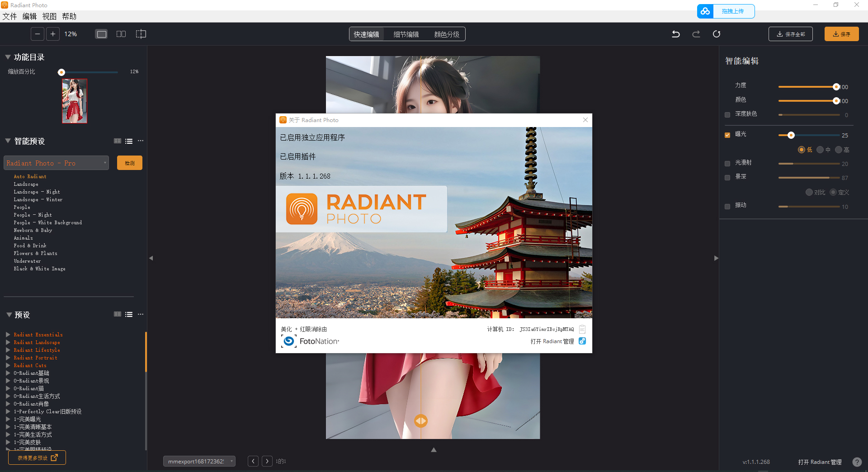
Task: Close the About Radiant Photo dialog
Action: 585,120
